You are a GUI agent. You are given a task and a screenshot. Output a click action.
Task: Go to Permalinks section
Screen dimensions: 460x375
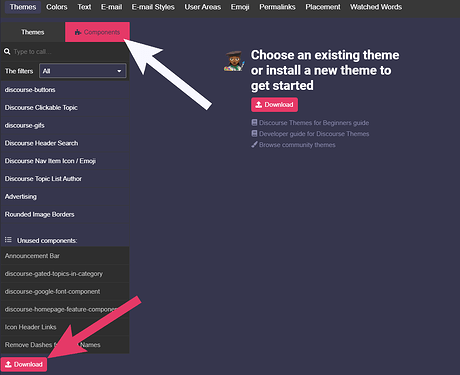pos(277,7)
